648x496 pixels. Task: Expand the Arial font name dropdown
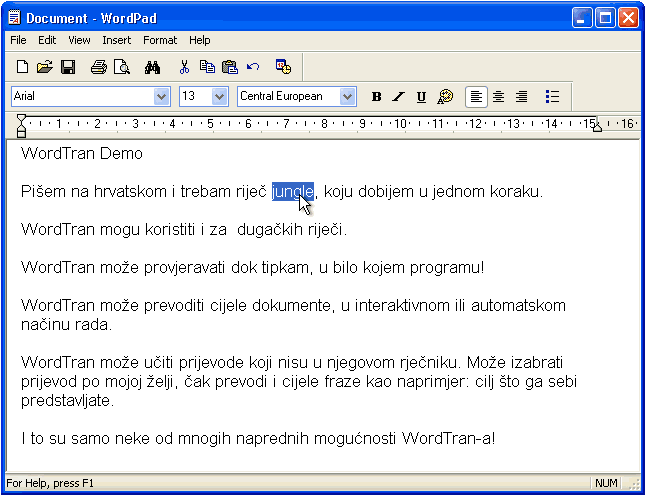click(x=161, y=97)
